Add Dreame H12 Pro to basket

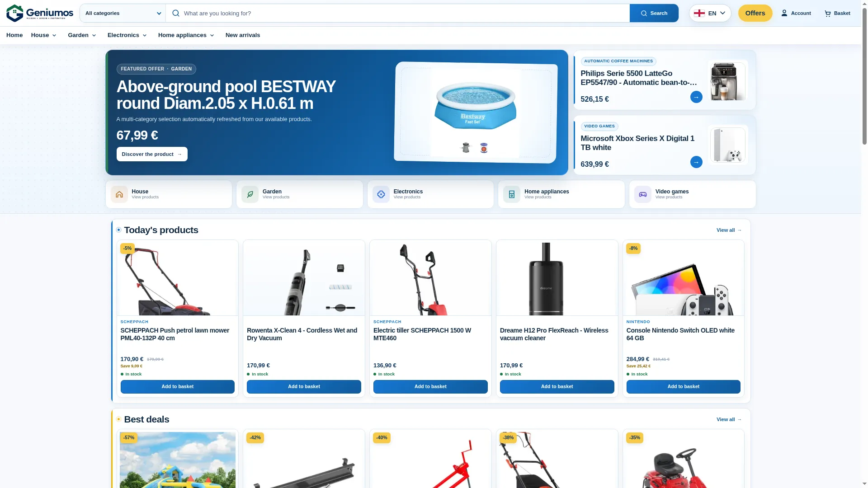click(557, 387)
